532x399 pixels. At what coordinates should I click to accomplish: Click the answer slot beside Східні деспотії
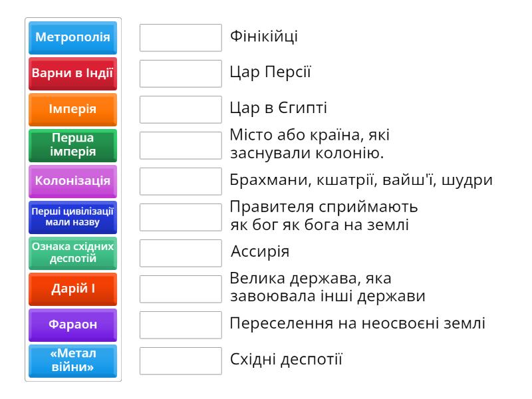(181, 361)
